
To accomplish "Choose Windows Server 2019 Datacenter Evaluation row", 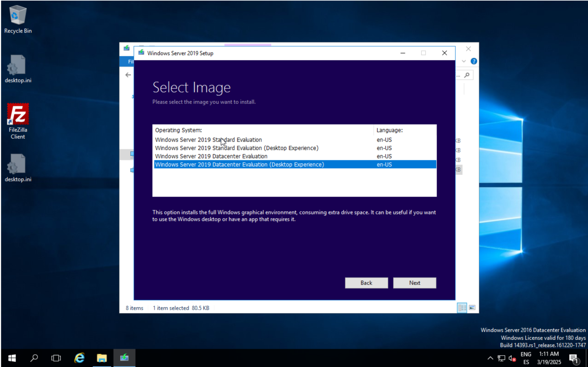I will click(211, 156).
